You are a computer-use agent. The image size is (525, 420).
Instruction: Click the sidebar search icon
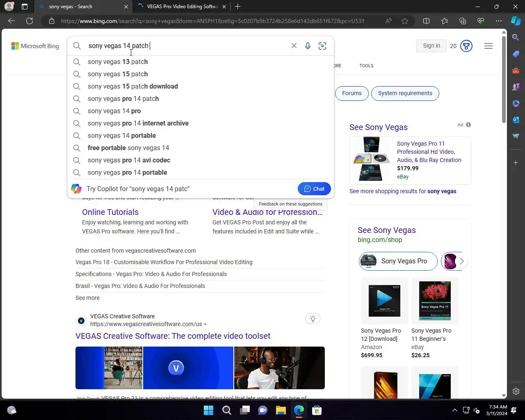click(x=516, y=38)
